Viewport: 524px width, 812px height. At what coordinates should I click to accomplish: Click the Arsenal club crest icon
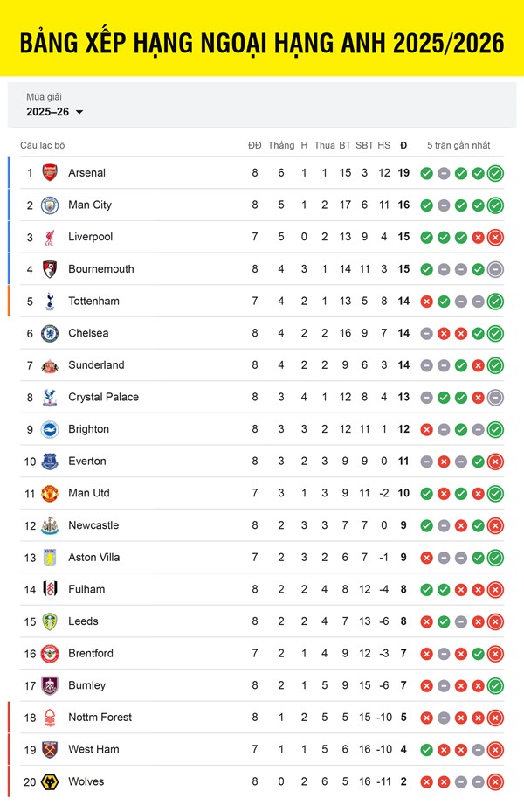(50, 173)
